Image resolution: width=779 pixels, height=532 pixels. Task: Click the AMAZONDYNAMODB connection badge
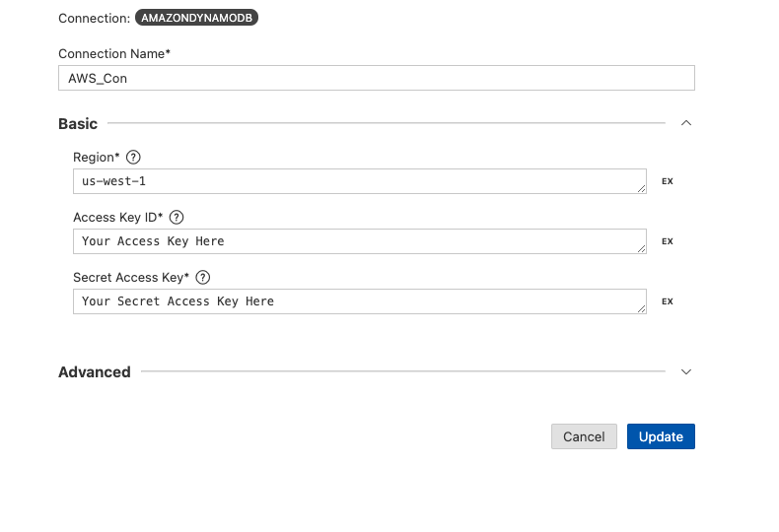coord(197,18)
